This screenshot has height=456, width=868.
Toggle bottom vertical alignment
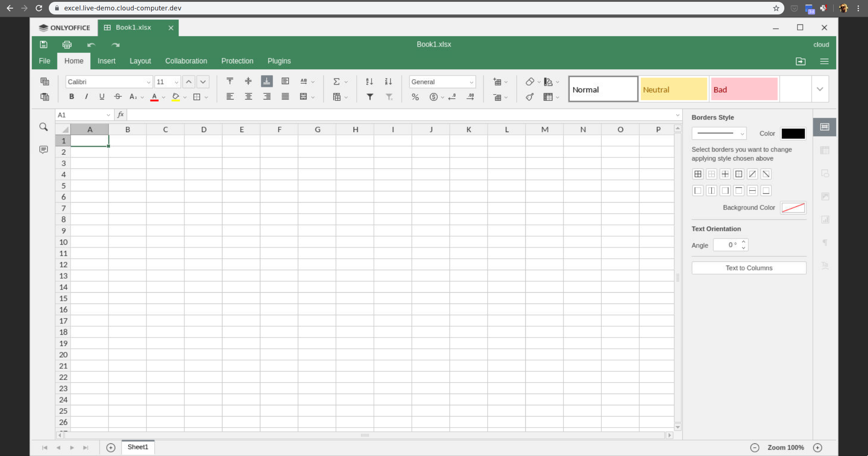point(267,81)
